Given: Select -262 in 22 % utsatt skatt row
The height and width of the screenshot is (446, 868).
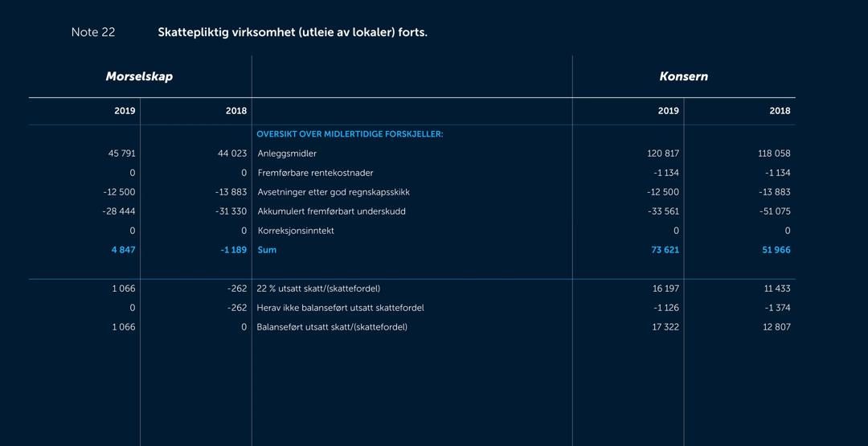Looking at the screenshot, I should 237,288.
